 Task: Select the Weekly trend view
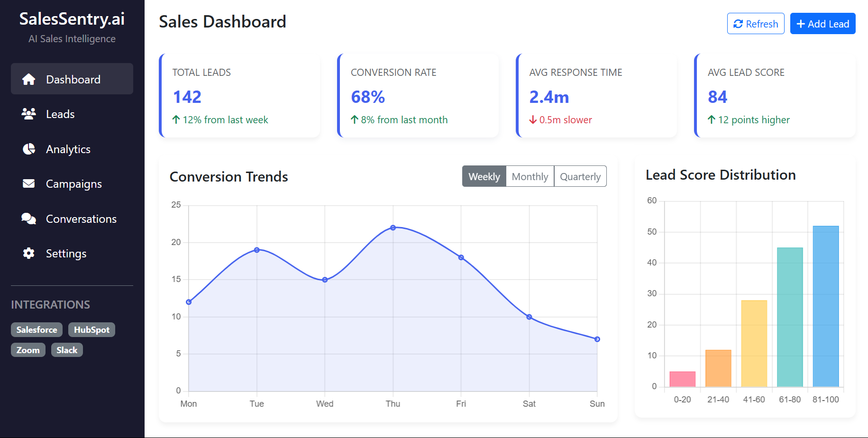pos(484,176)
